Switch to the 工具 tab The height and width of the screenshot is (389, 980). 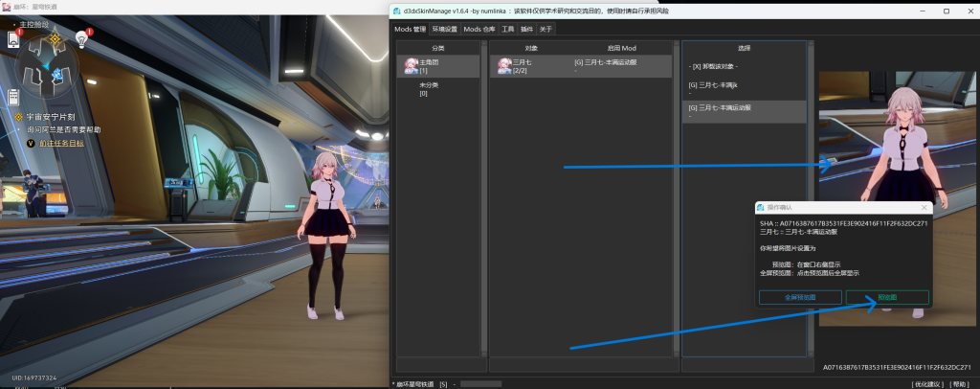508,30
